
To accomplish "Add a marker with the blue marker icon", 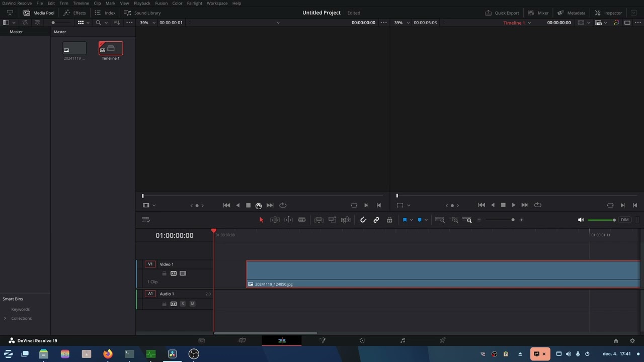I will [x=420, y=220].
